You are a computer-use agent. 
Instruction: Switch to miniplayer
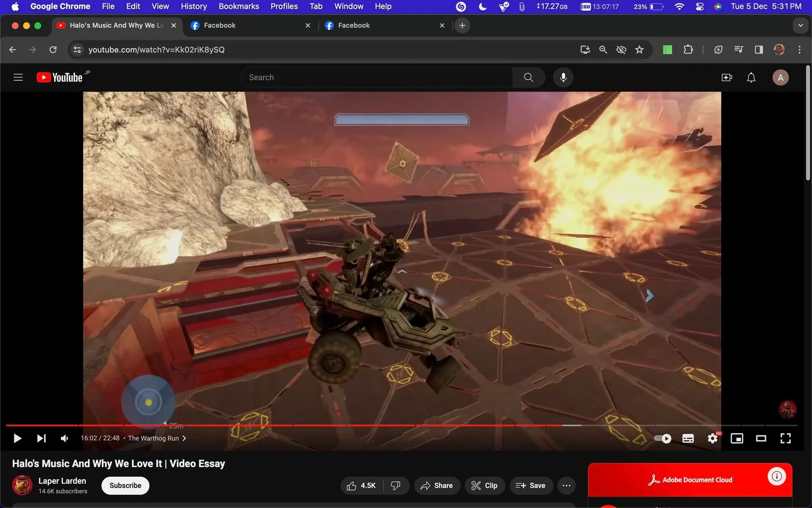(x=737, y=438)
